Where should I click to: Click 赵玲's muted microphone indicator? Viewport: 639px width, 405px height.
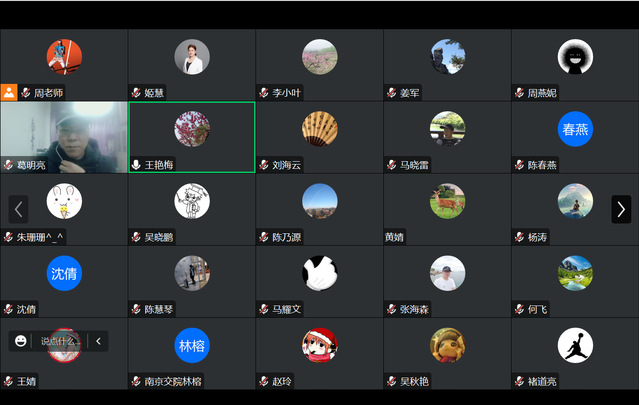tap(265, 382)
